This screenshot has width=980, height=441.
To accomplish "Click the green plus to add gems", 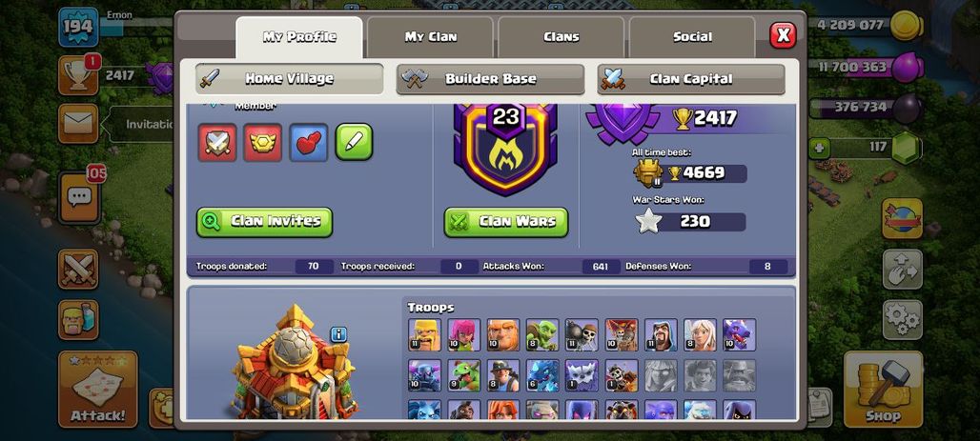I will 819,149.
